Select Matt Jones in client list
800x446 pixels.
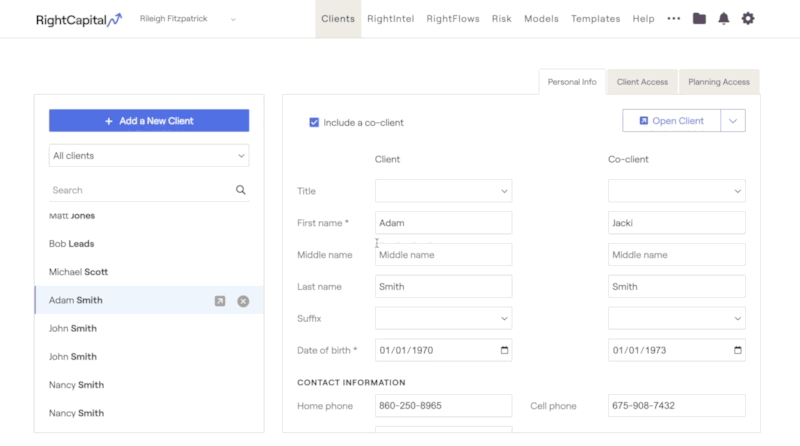149,216
